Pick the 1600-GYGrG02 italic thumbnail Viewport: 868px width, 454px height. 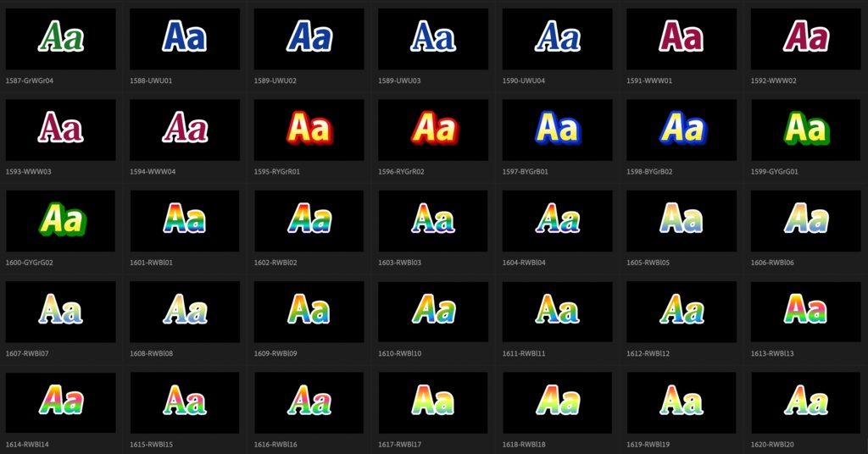(x=61, y=221)
